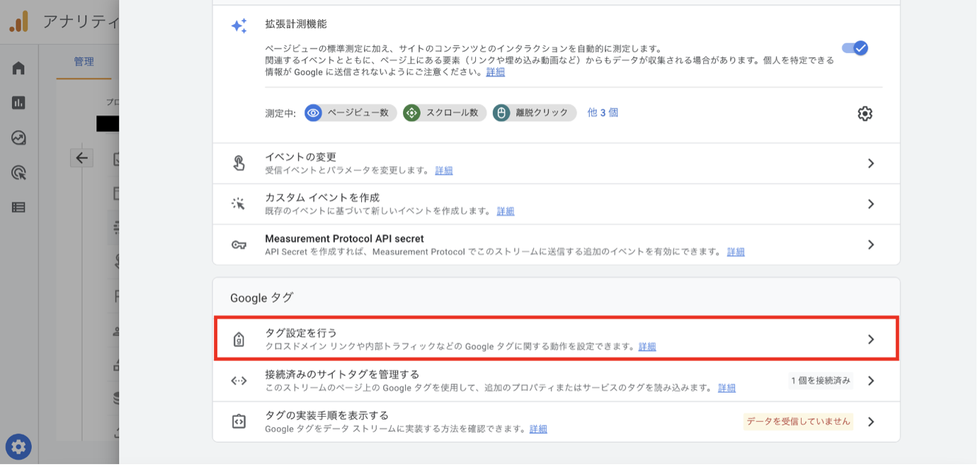The width and height of the screenshot is (980, 467).
Task: Click the カスタム イベントを作成 title
Action: click(x=322, y=197)
